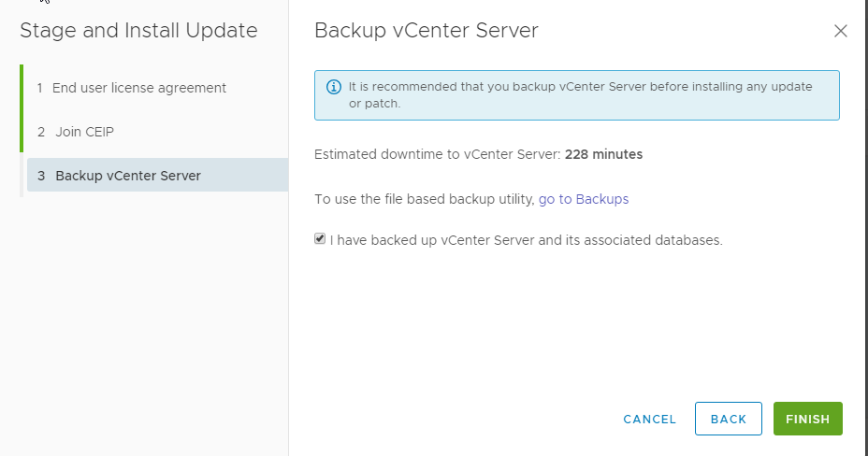868x456 pixels.
Task: Open the 'go to Backups' link
Action: point(584,199)
